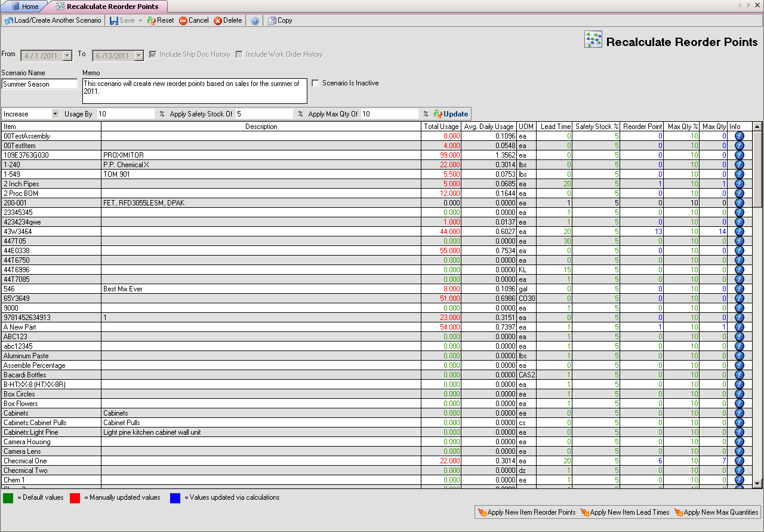This screenshot has height=532, width=764.
Task: Open help via question mark icon
Action: coord(255,20)
